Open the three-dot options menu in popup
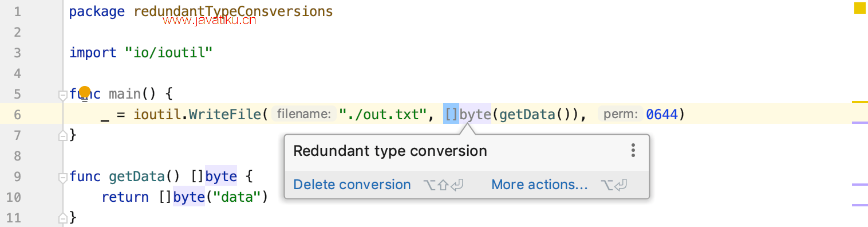 pyautogui.click(x=633, y=151)
